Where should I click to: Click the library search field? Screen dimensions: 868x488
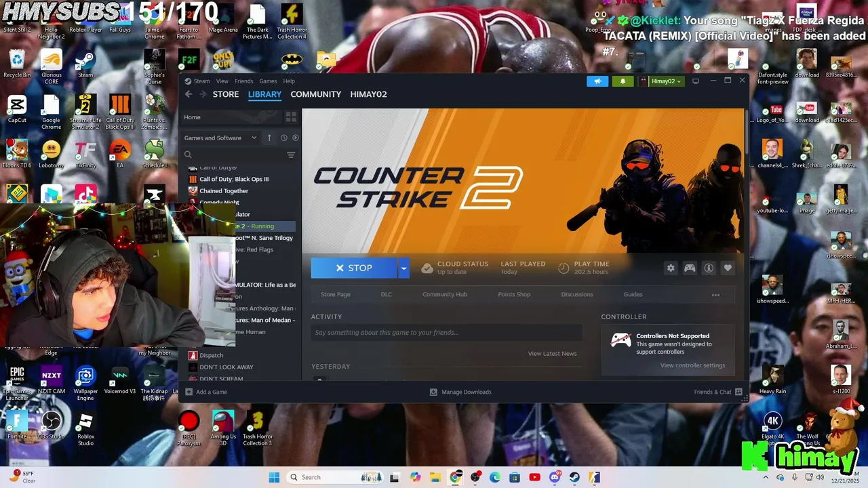coord(233,155)
